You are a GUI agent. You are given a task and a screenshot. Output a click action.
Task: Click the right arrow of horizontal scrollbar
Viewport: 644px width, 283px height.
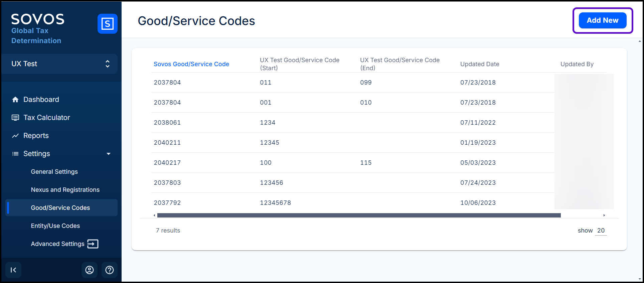tap(604, 216)
